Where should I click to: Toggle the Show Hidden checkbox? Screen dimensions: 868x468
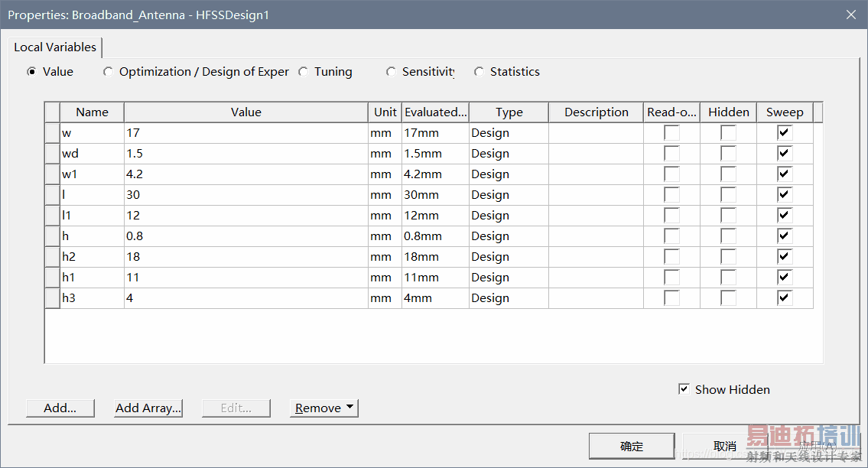pos(684,389)
